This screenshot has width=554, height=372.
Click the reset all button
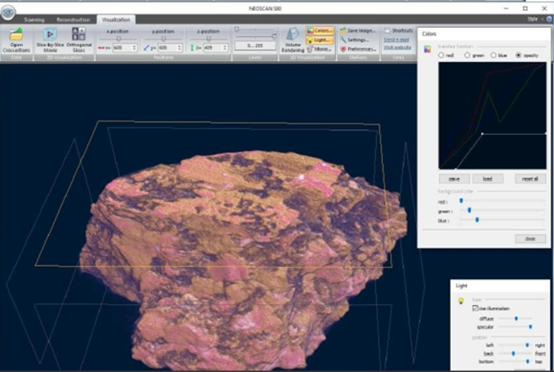(530, 179)
